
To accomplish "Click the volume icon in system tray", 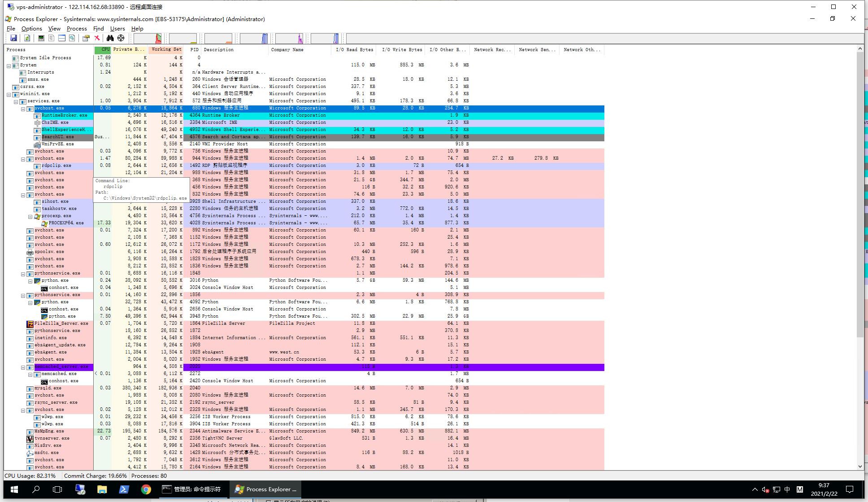I will point(765,489).
